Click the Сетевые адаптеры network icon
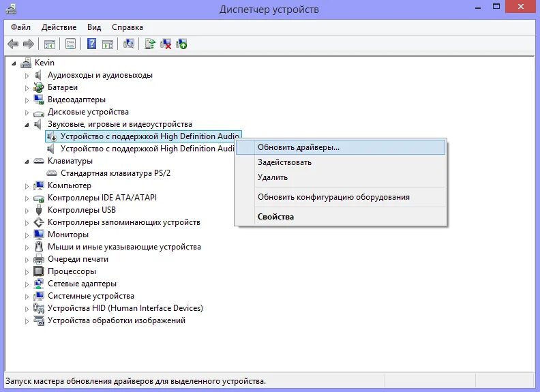Viewport: 540px width, 392px height. (x=39, y=284)
